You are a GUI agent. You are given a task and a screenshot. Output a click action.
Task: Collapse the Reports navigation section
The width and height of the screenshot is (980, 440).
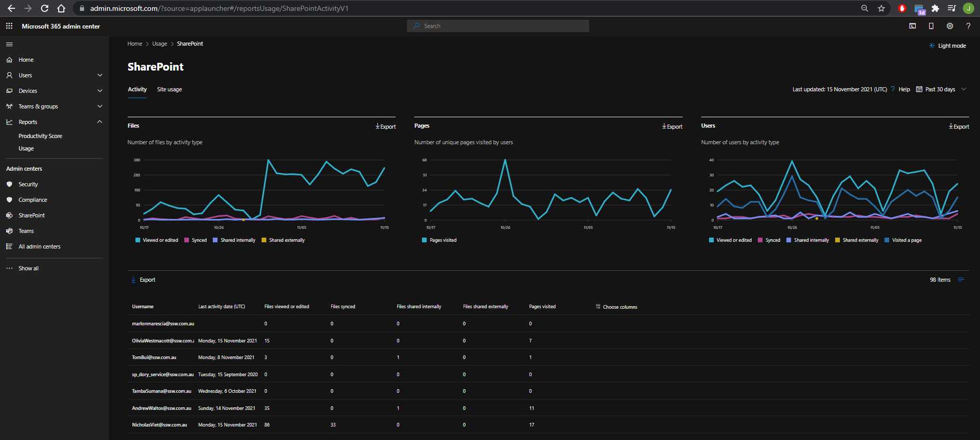(x=100, y=122)
